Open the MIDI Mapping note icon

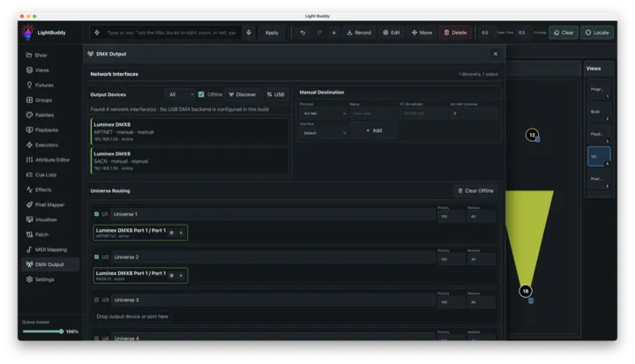click(x=29, y=249)
